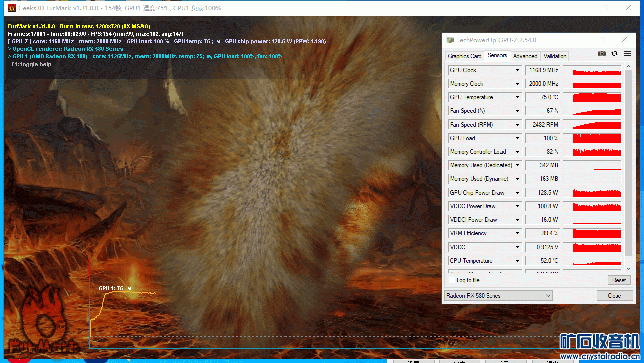Screen dimensions: 644x363
Task: Open the GPU-Z hamburger menu
Action: click(627, 54)
